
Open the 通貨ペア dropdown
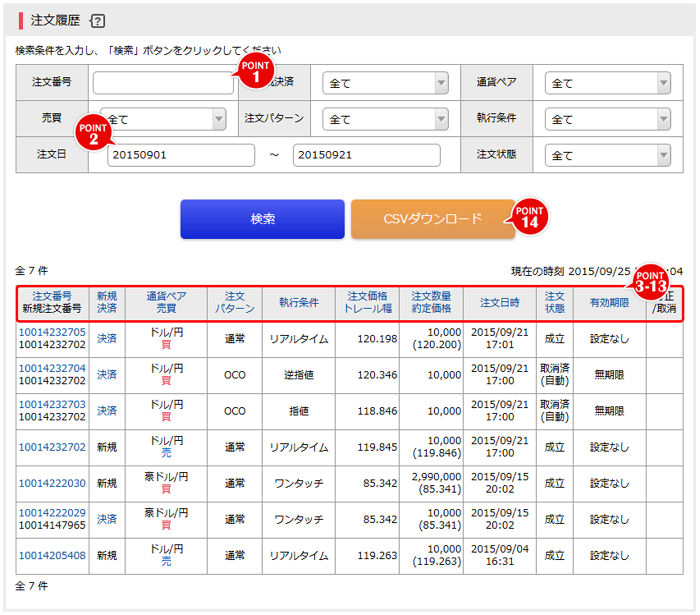(607, 83)
